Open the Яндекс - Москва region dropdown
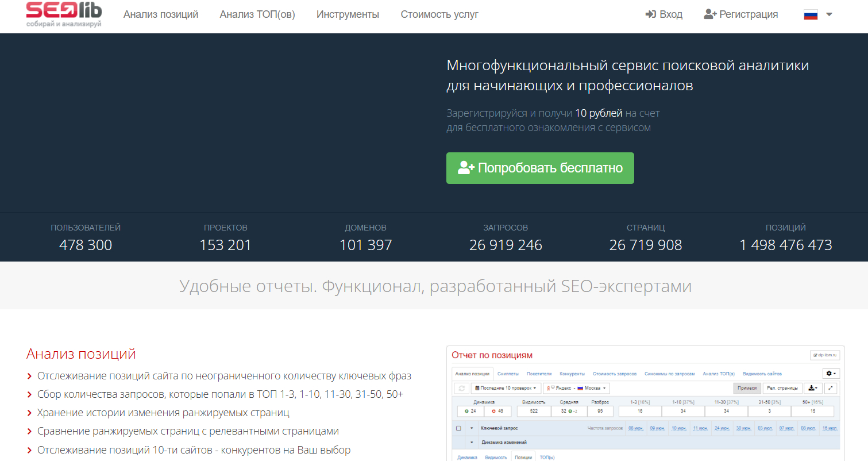Viewport: 868px width, 461px height. (x=576, y=389)
